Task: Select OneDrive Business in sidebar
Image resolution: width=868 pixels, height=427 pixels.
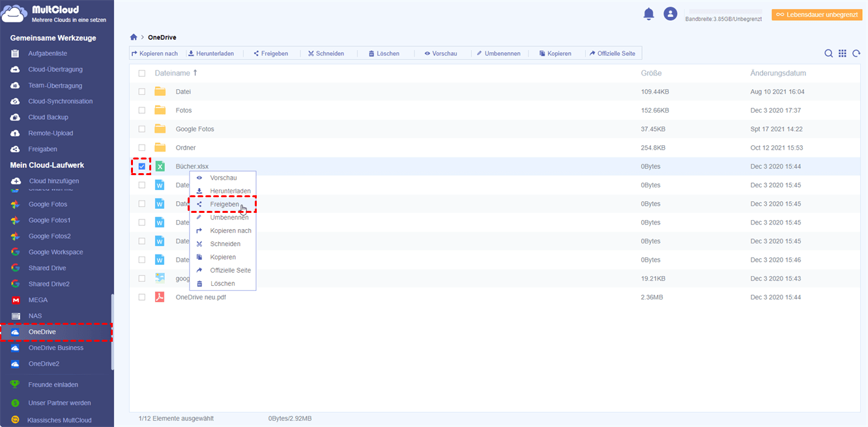Action: click(56, 348)
